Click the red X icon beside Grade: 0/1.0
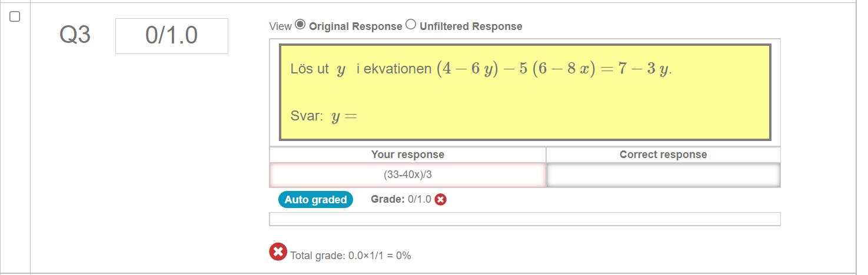 point(440,200)
